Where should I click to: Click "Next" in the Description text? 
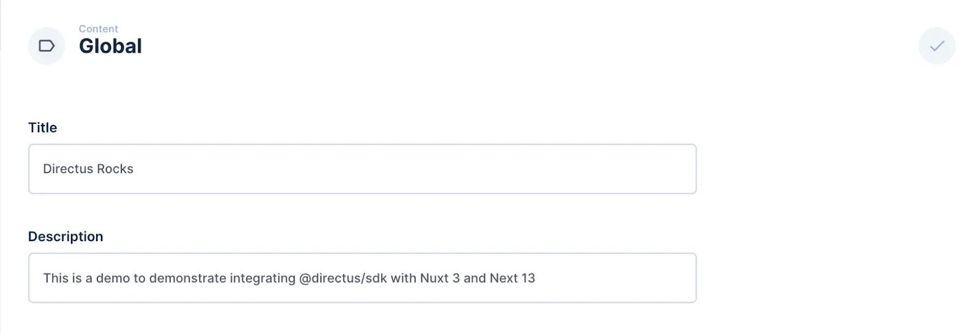point(503,278)
